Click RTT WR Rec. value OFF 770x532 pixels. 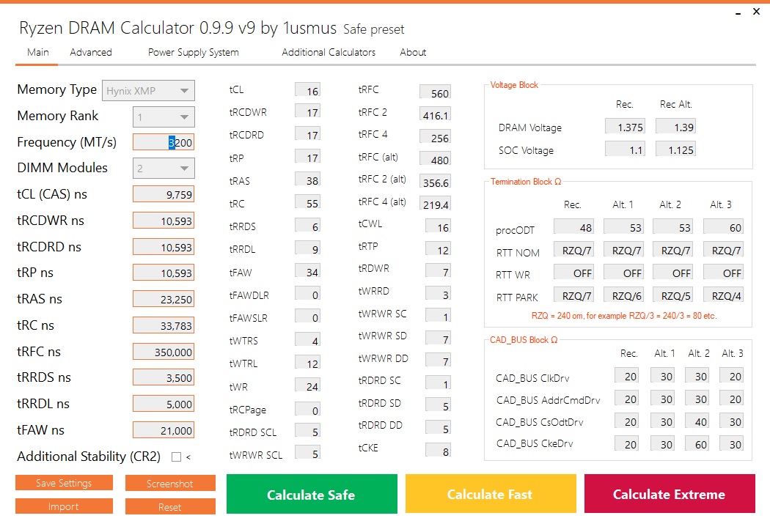tap(573, 273)
